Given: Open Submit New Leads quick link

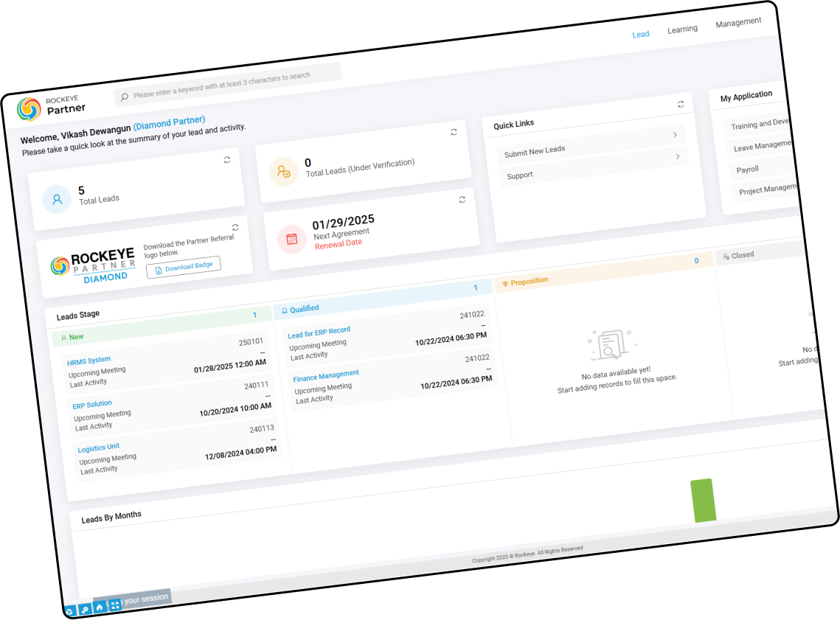Looking at the screenshot, I should [x=591, y=146].
